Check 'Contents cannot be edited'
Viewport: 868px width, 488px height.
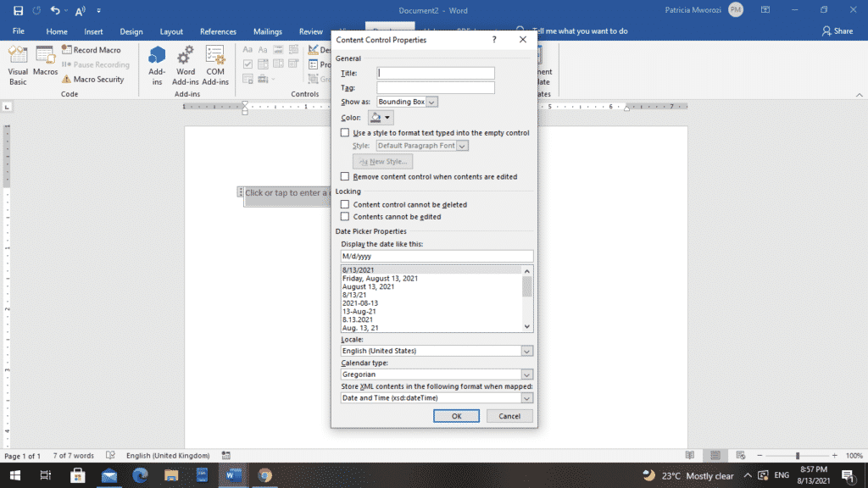[x=346, y=216]
